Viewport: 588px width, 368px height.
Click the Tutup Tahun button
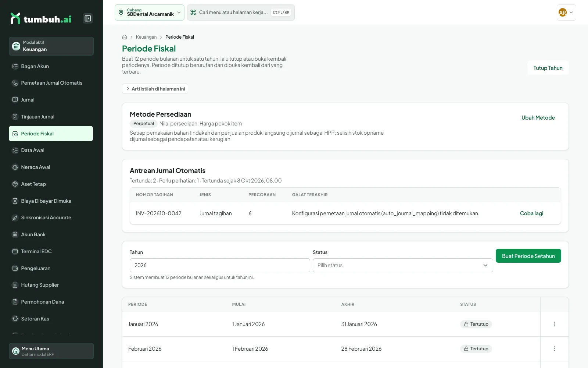[x=548, y=68]
